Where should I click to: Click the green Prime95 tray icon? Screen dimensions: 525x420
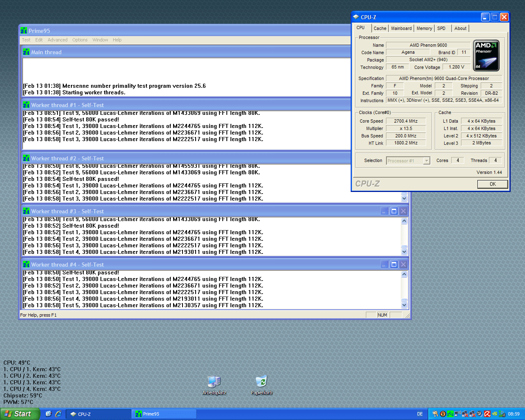[450, 414]
